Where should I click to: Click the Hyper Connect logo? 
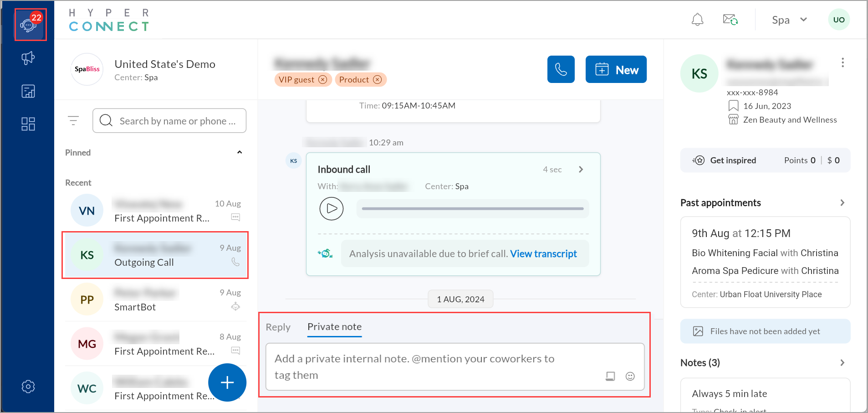109,20
